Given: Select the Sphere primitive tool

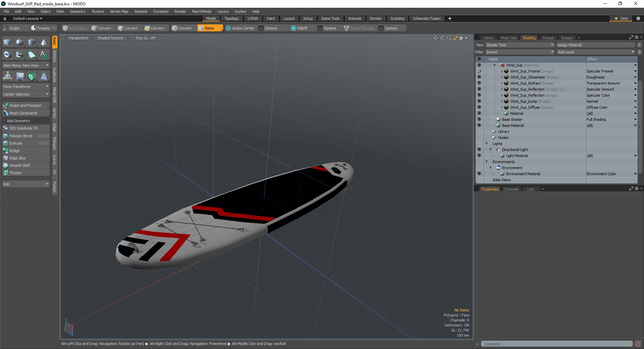Looking at the screenshot, I should click(x=19, y=42).
